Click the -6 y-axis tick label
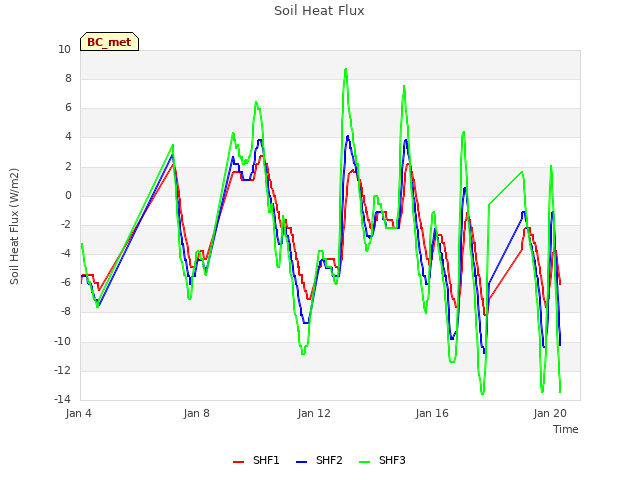Viewport: 640px width, 480px height. tap(66, 282)
